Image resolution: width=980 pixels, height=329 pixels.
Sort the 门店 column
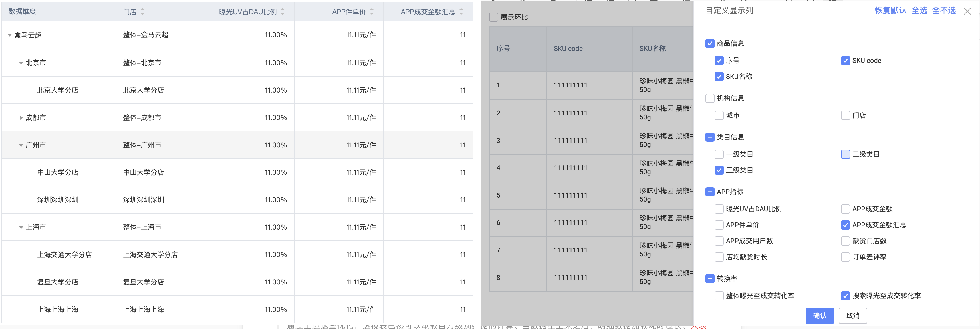point(142,11)
